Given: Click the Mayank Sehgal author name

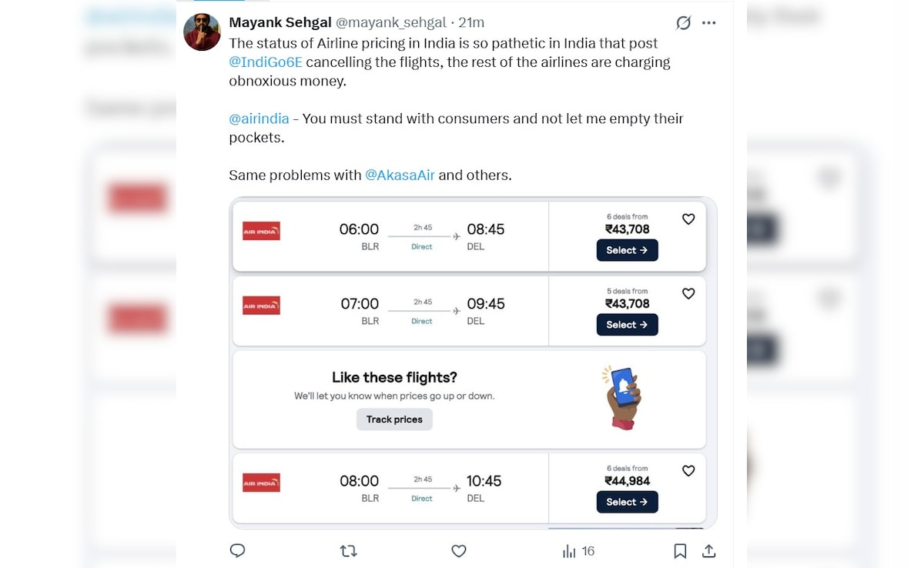Looking at the screenshot, I should (x=280, y=23).
